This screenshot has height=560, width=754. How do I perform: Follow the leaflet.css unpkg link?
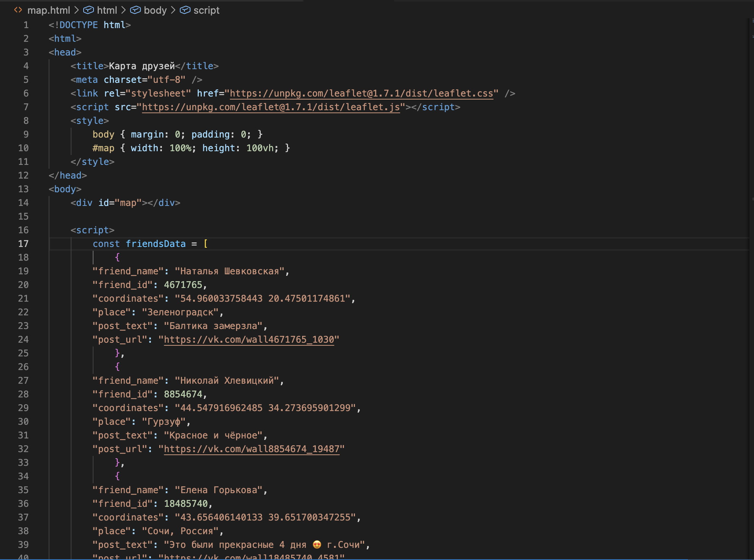click(361, 93)
